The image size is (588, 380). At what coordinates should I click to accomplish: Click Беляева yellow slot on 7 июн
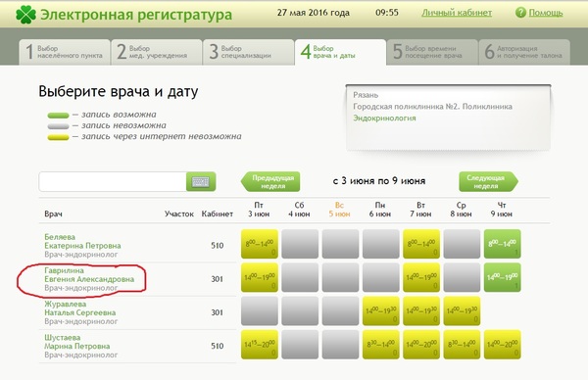tap(421, 244)
